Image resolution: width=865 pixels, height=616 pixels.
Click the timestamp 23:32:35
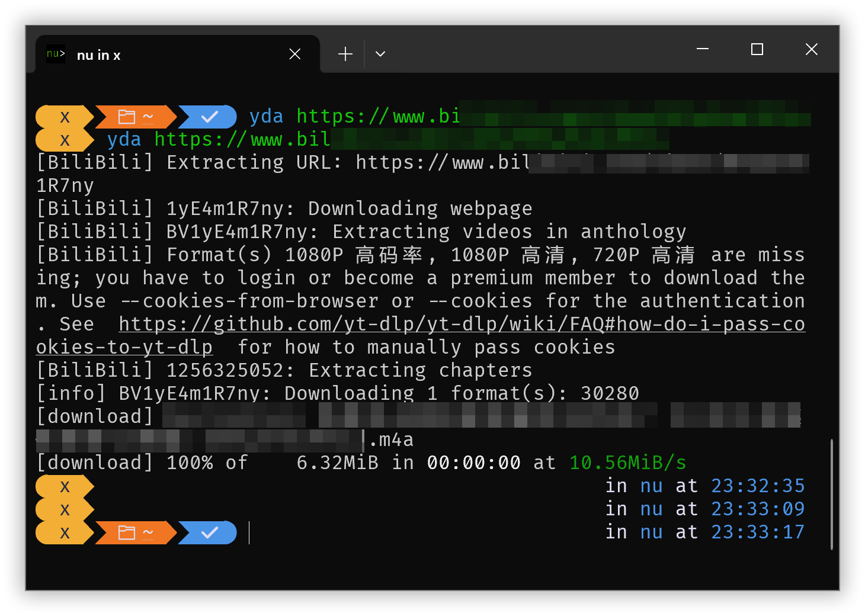click(758, 486)
